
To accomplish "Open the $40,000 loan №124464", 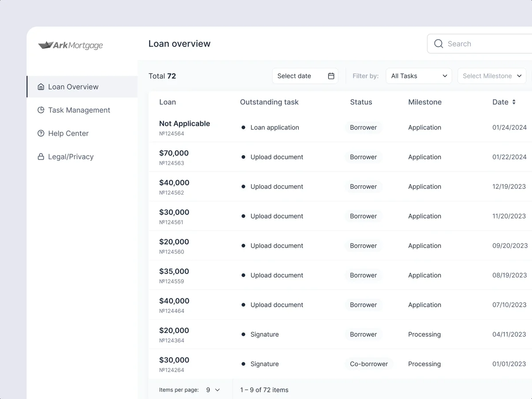I will 174,305.
